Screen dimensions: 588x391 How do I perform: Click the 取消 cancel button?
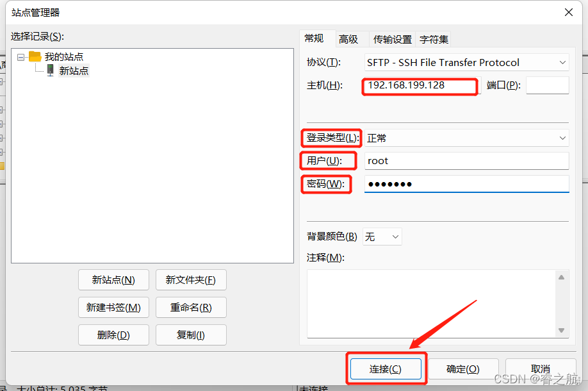pos(541,369)
